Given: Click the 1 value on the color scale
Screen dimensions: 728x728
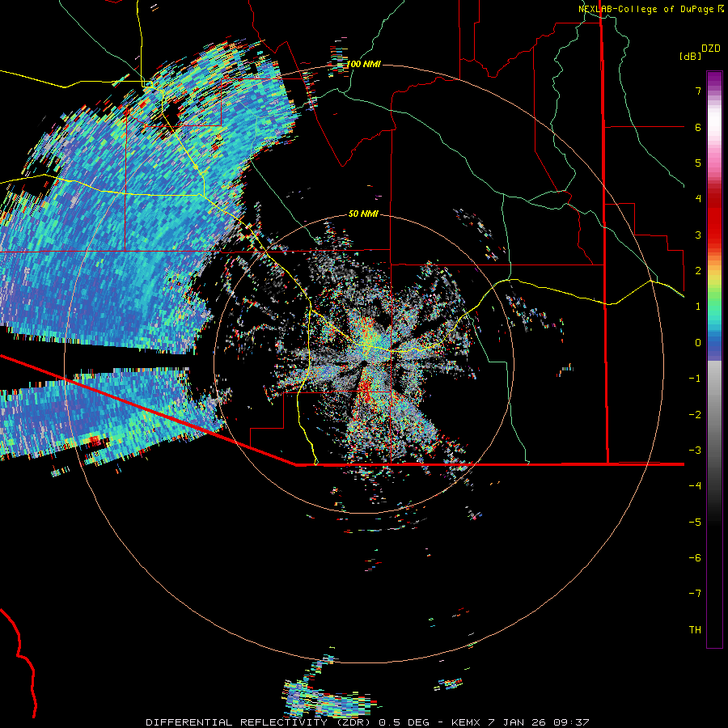Looking at the screenshot, I should [x=698, y=307].
